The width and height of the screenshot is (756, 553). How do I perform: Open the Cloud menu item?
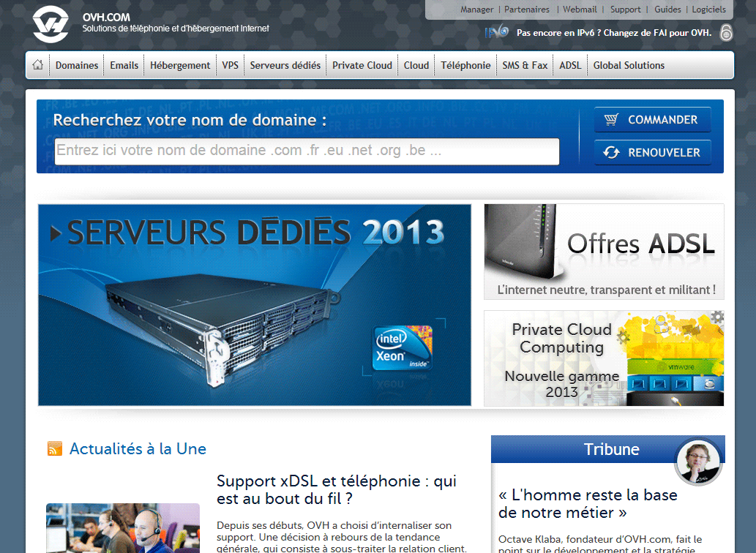tap(416, 65)
